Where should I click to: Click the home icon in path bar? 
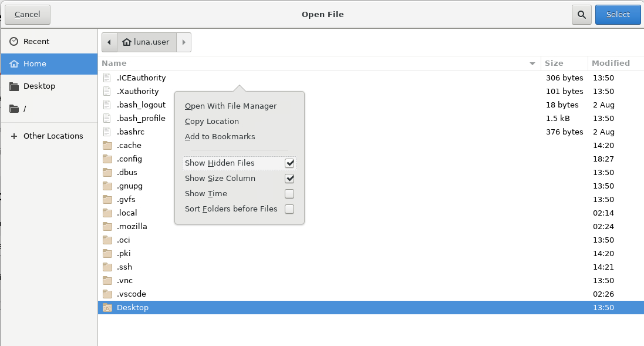pos(126,42)
